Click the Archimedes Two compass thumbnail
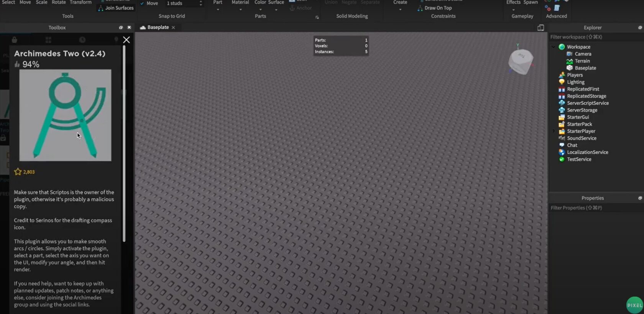644x314 pixels. [x=65, y=115]
